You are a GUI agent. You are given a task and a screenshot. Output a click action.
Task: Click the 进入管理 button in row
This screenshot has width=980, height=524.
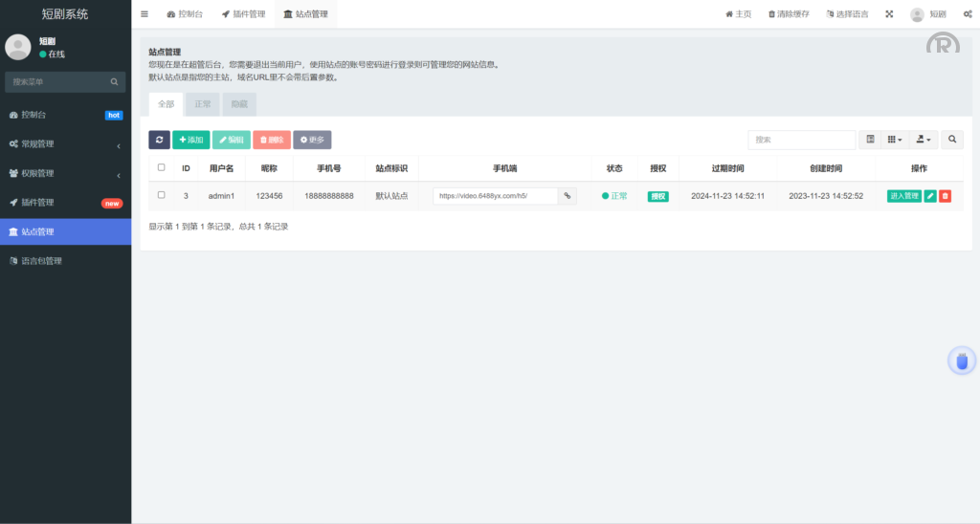point(904,196)
